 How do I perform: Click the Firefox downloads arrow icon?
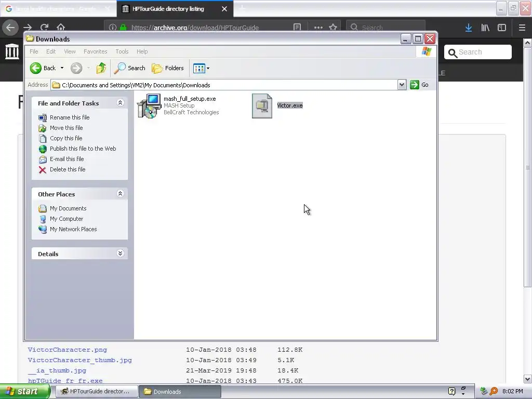[x=469, y=28]
